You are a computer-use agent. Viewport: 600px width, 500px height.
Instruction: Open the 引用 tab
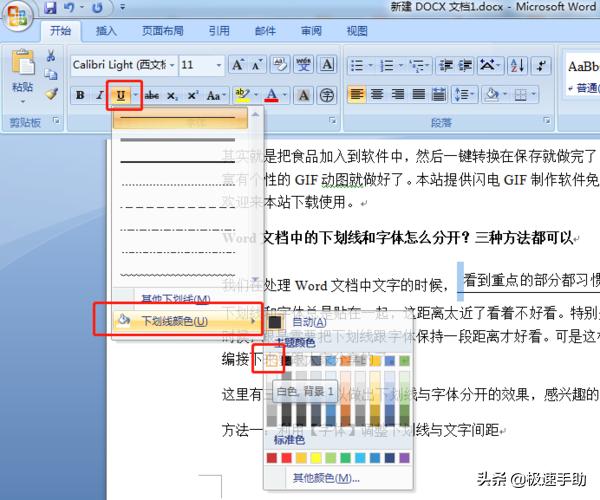click(219, 31)
